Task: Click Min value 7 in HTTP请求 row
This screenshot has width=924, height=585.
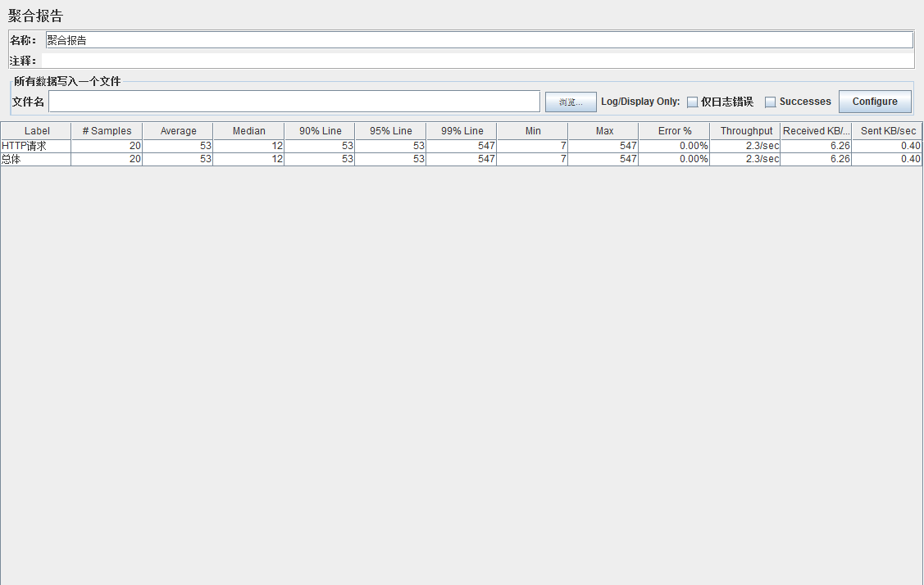Action: tap(533, 146)
